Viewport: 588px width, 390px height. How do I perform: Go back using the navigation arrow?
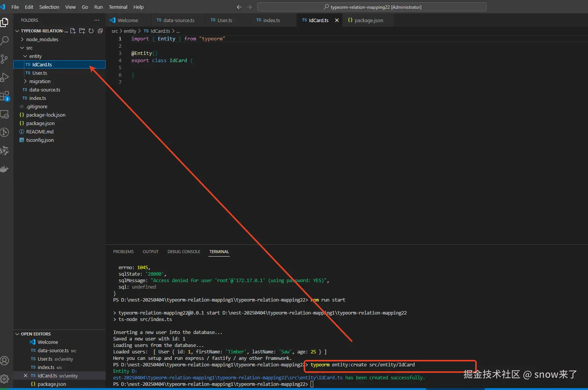239,7
